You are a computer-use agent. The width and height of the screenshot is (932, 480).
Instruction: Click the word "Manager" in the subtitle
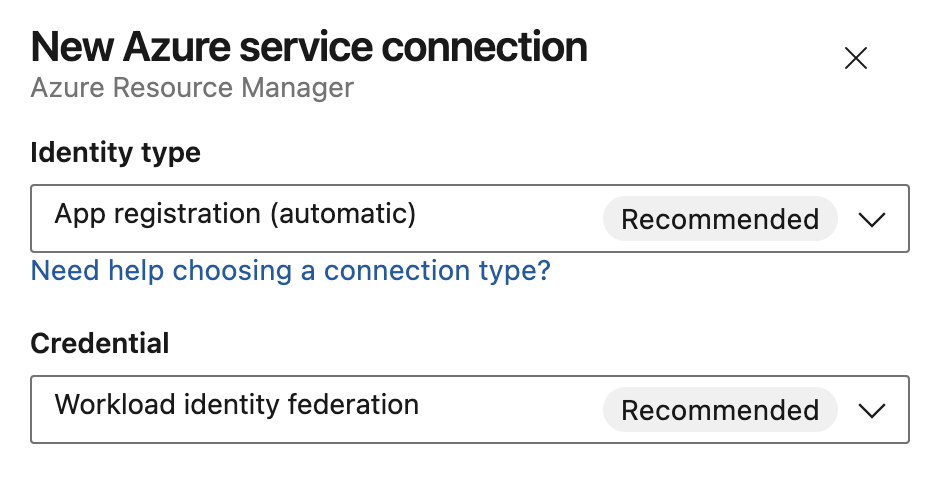297,88
